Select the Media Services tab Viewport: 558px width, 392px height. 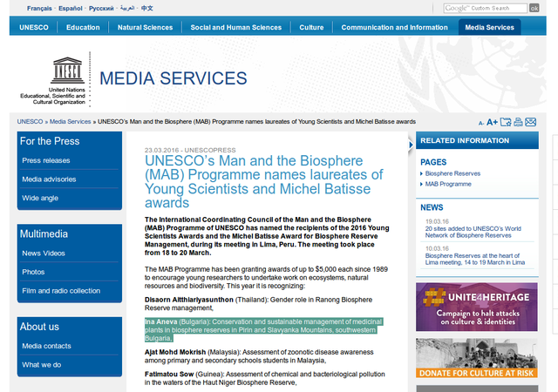click(490, 27)
